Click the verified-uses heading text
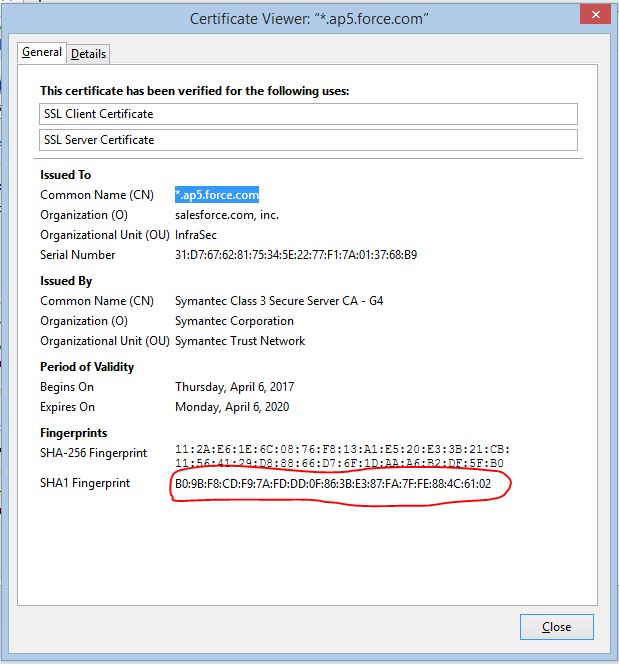The height and width of the screenshot is (664, 619). pos(195,91)
